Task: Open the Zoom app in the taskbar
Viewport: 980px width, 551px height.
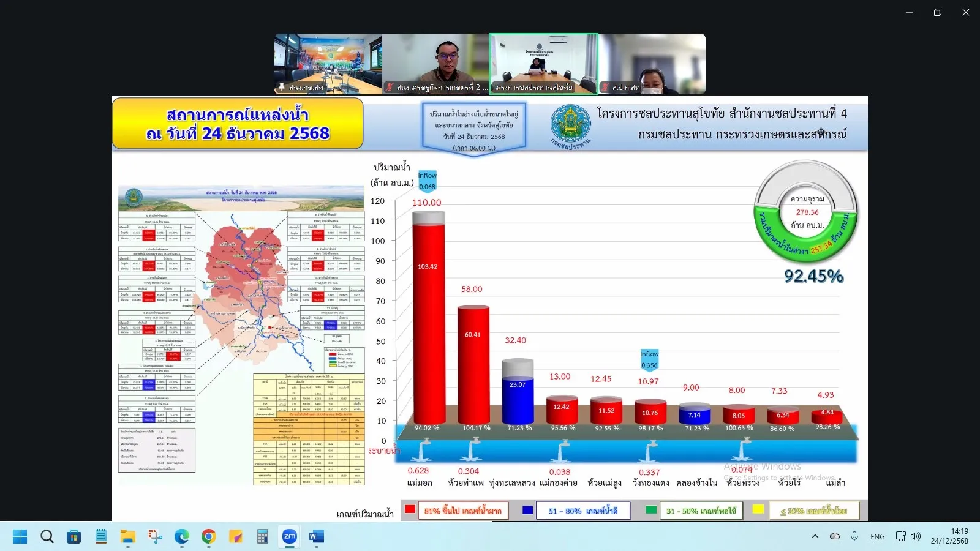Action: click(289, 537)
